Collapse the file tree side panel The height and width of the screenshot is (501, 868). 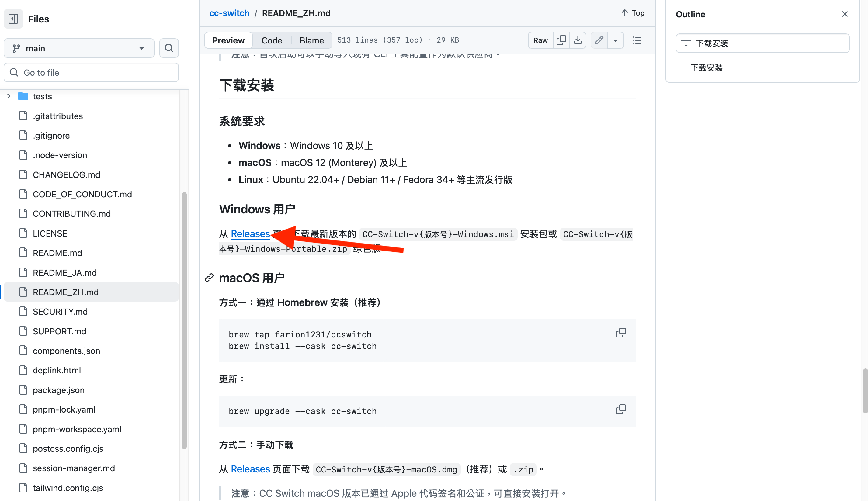[x=13, y=19]
